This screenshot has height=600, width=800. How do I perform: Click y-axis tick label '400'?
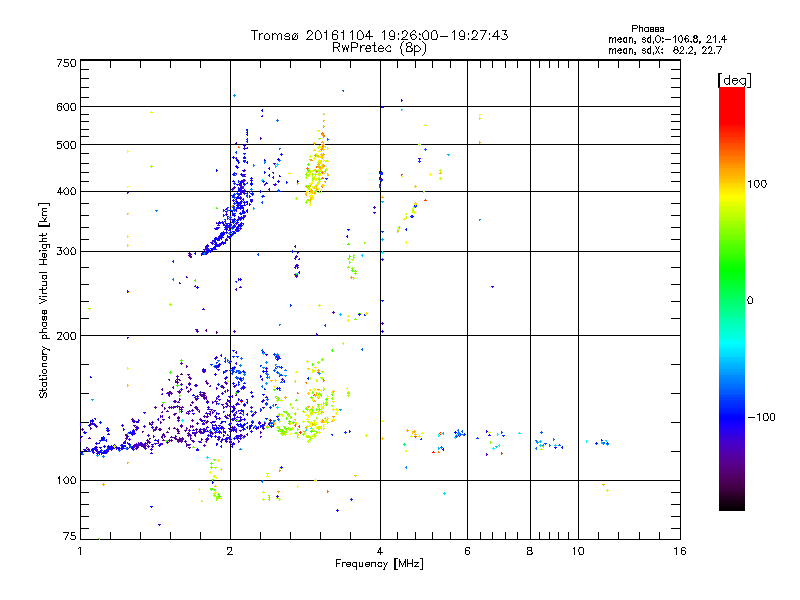(66, 192)
